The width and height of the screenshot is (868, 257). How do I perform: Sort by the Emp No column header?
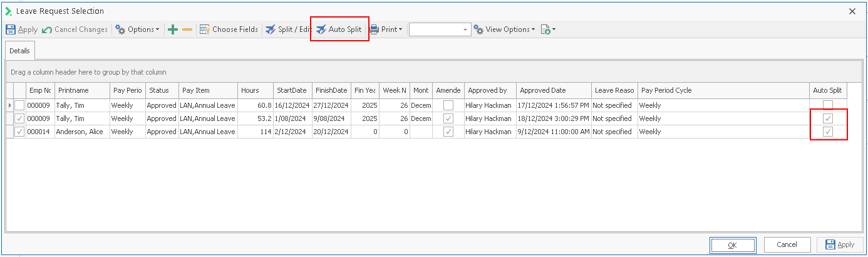coord(40,90)
